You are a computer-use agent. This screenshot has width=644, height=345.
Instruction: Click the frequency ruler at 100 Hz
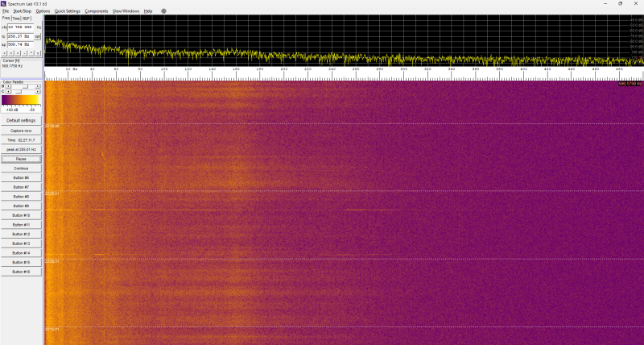(x=164, y=69)
